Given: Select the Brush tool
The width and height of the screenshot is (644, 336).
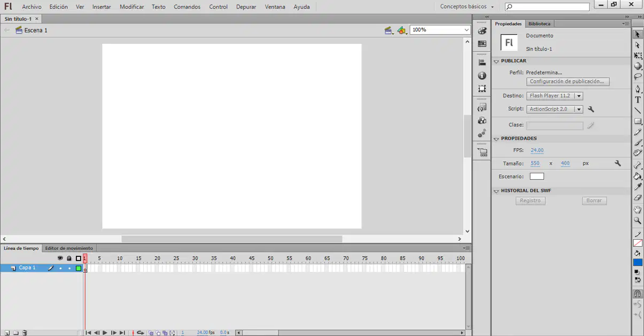Looking at the screenshot, I should tap(638, 143).
